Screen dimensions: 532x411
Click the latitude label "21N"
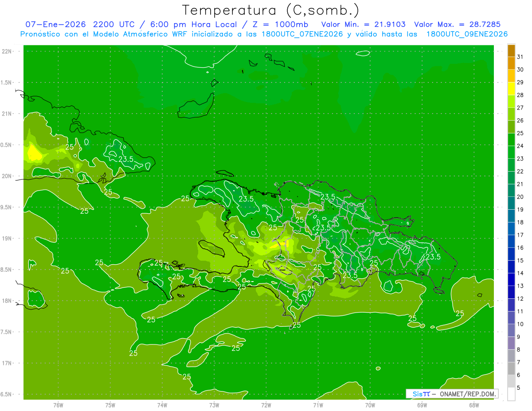tap(7, 114)
